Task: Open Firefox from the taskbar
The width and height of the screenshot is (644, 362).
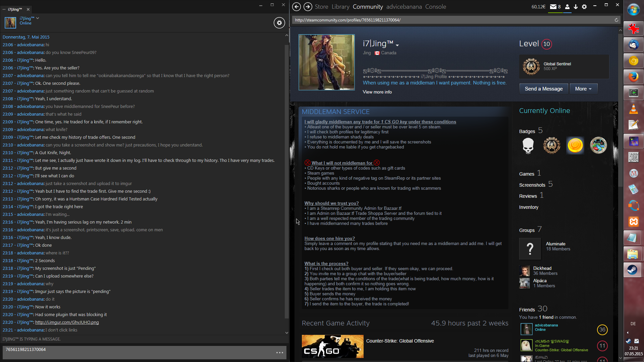Action: (x=633, y=77)
